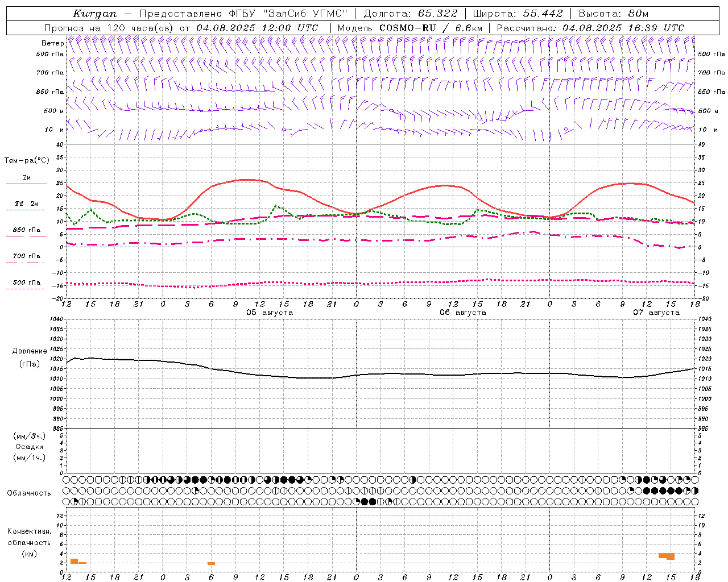The height and width of the screenshot is (582, 728).
Task: Click the orange convective bar on 07 августа
Action: [x=667, y=556]
